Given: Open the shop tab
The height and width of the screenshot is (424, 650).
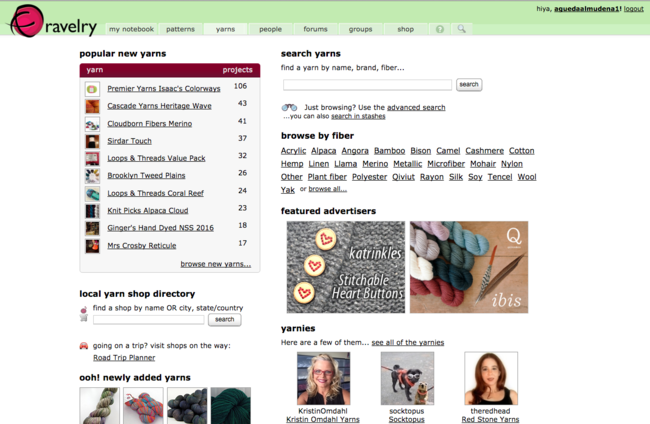Looking at the screenshot, I should (405, 29).
